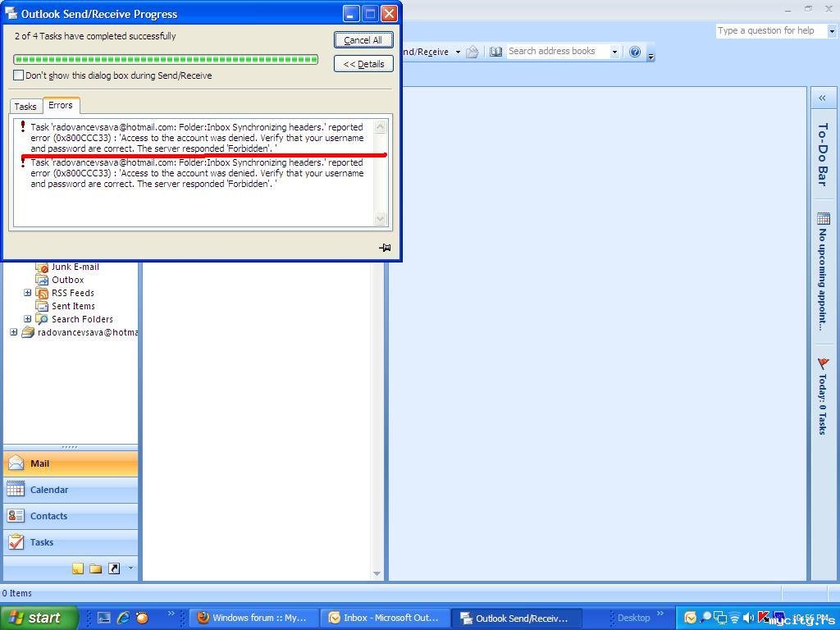
Task: Open the toolbar options overflow arrow
Action: click(x=651, y=55)
